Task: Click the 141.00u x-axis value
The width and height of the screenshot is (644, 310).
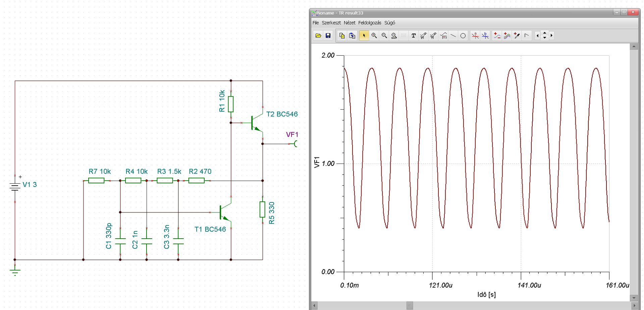Action: pyautogui.click(x=529, y=285)
